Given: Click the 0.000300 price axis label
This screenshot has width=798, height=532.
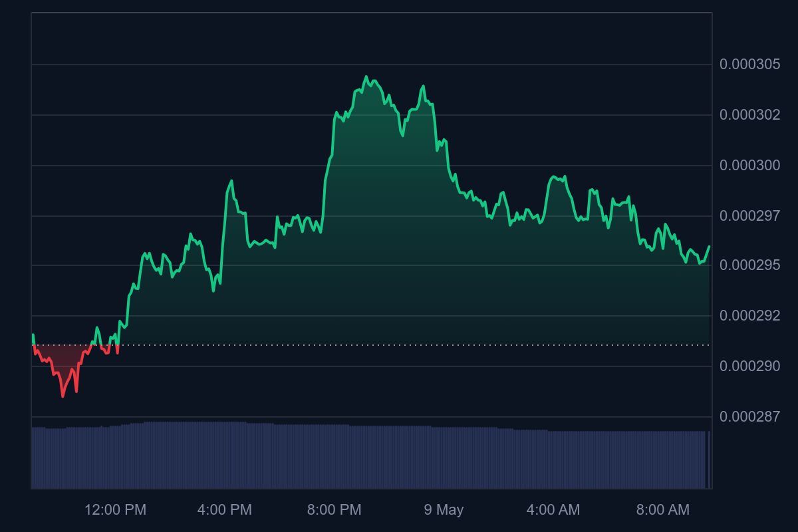Looking at the screenshot, I should point(749,166).
